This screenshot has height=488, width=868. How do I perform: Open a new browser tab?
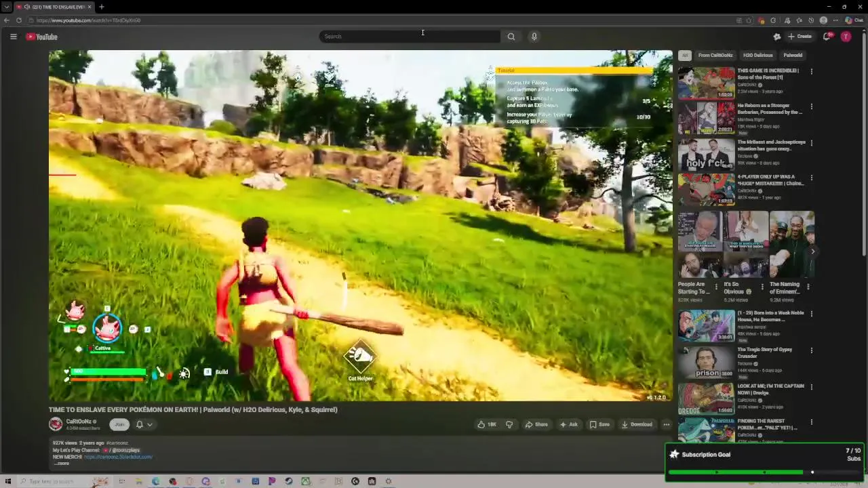tap(101, 7)
